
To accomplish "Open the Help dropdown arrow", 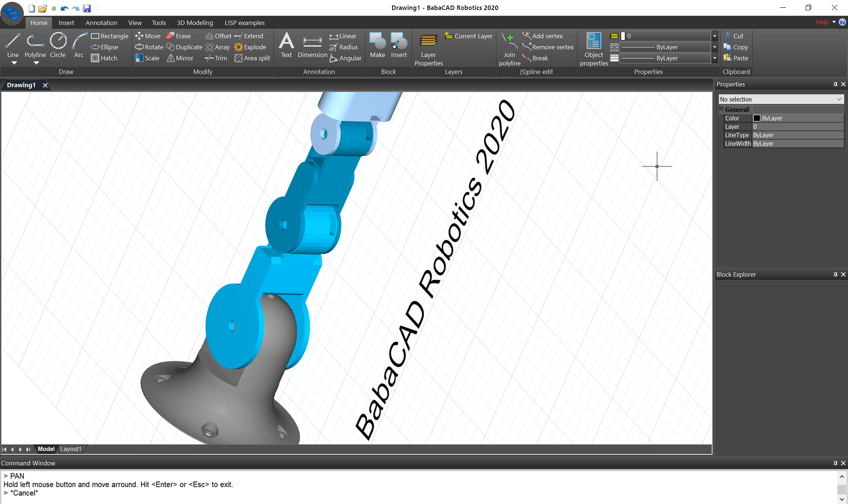I will [x=834, y=22].
